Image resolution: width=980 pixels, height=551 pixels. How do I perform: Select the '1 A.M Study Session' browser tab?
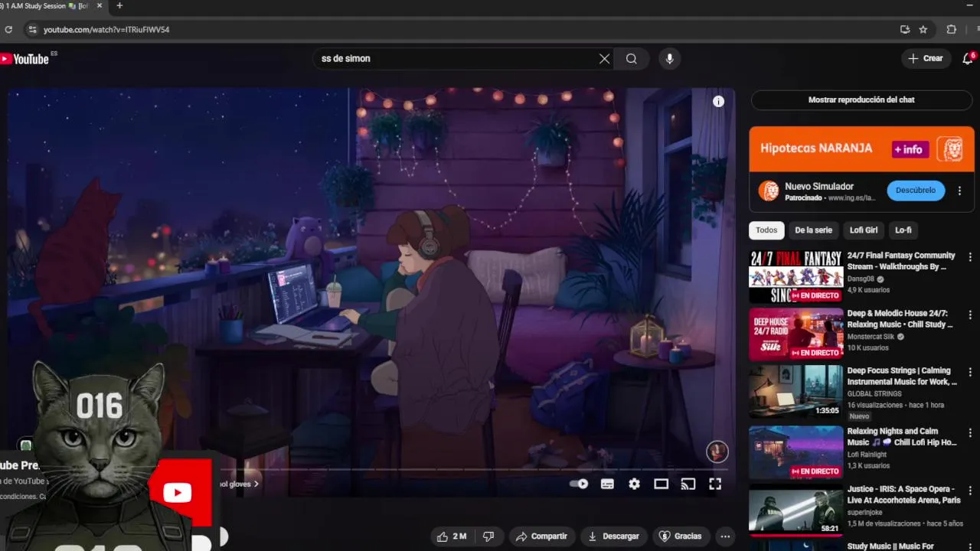[46, 6]
